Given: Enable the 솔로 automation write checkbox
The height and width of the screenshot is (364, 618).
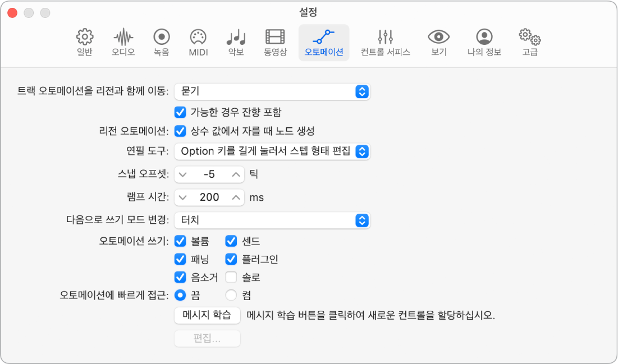Looking at the screenshot, I should (x=231, y=278).
